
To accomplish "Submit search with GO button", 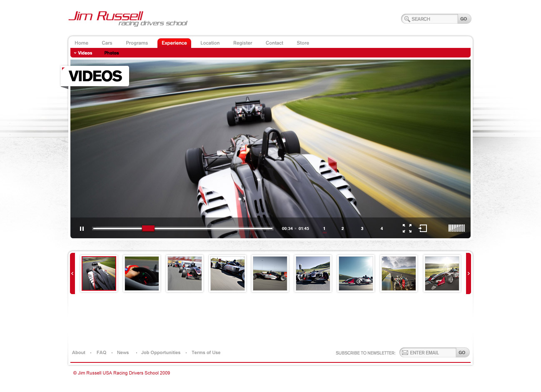I will click(x=464, y=19).
